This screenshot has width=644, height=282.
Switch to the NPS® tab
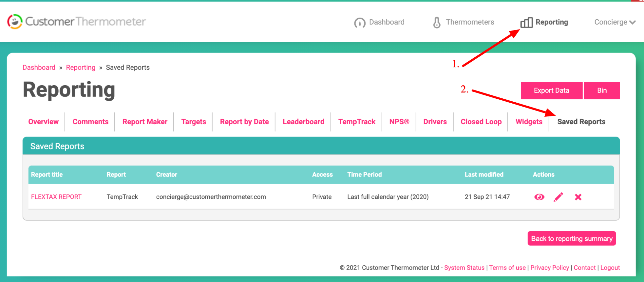399,122
